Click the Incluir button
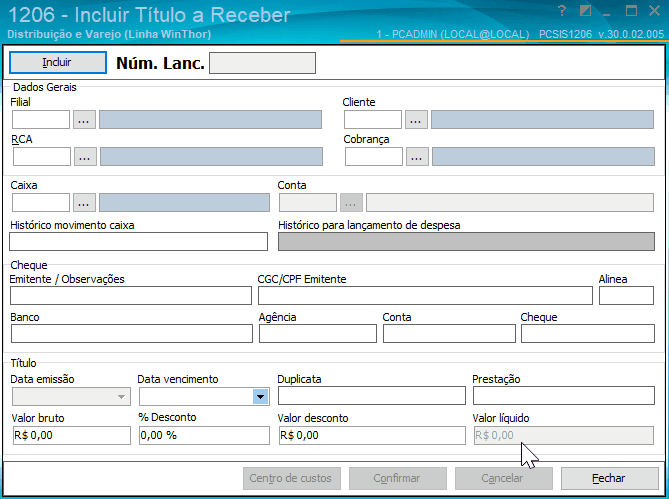Screen dimensions: 669x499 [58, 63]
